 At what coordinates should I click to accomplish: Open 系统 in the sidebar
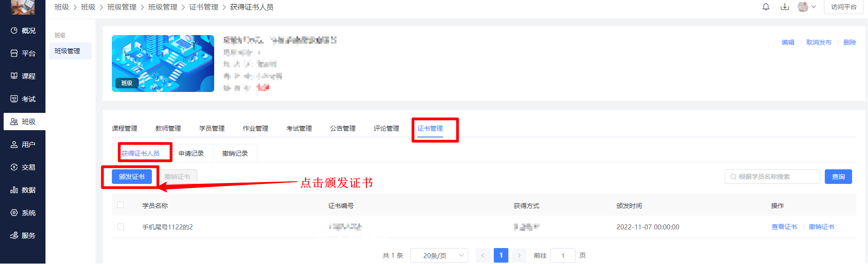click(23, 213)
